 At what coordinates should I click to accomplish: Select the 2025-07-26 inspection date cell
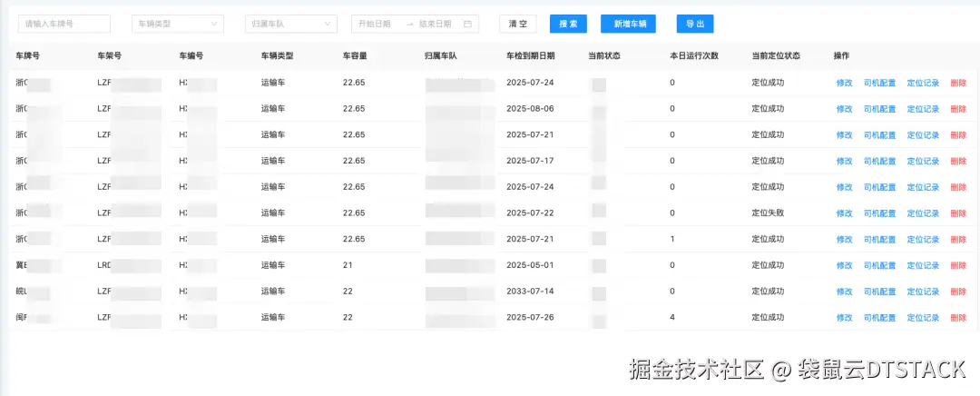530,317
